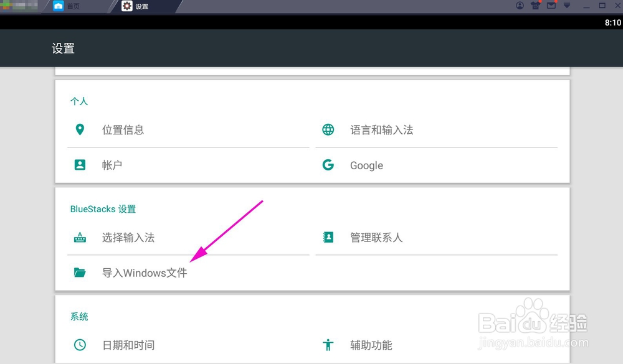Screen dimensions: 623x364
Task: Select the location pin icon beside 位置信息
Action: tap(80, 129)
